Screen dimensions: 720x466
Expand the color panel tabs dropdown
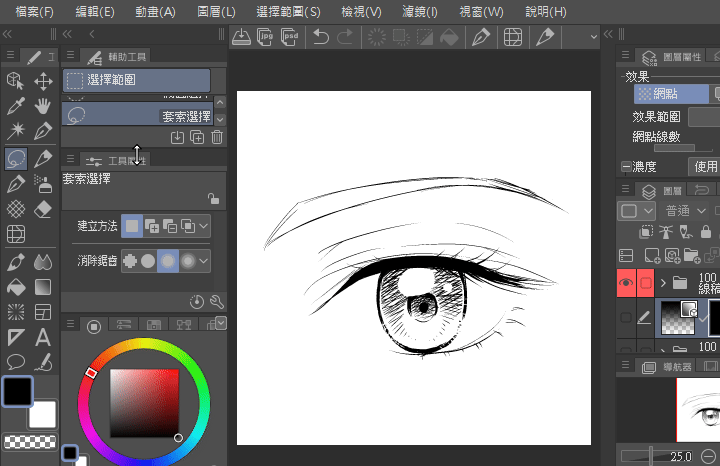click(221, 323)
